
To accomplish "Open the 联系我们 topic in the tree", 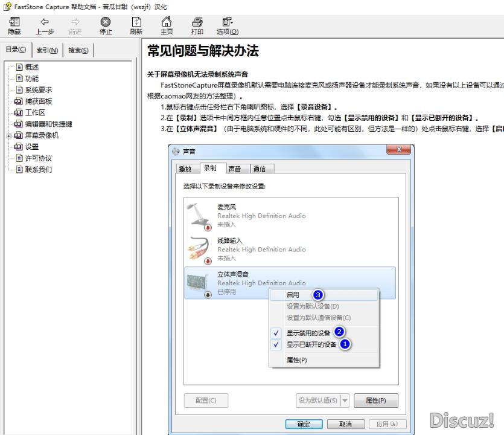I will click(x=38, y=170).
